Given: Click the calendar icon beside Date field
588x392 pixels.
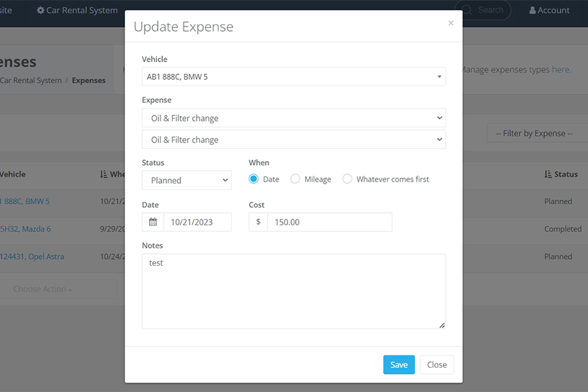Looking at the screenshot, I should pos(153,222).
